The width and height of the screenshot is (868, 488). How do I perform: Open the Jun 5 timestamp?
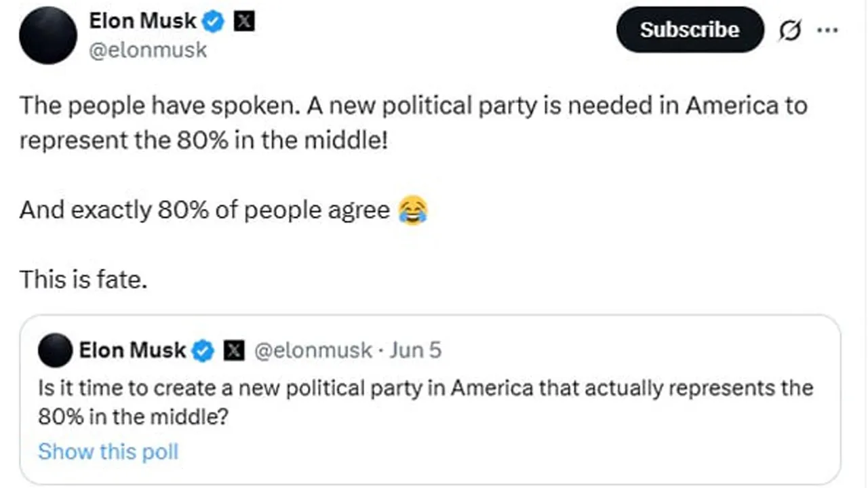pyautogui.click(x=415, y=350)
